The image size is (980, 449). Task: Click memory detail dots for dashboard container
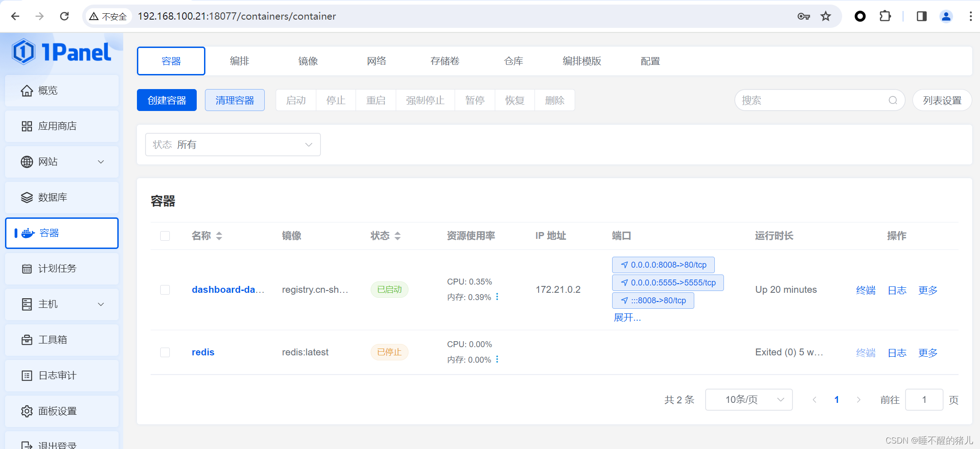click(x=497, y=297)
